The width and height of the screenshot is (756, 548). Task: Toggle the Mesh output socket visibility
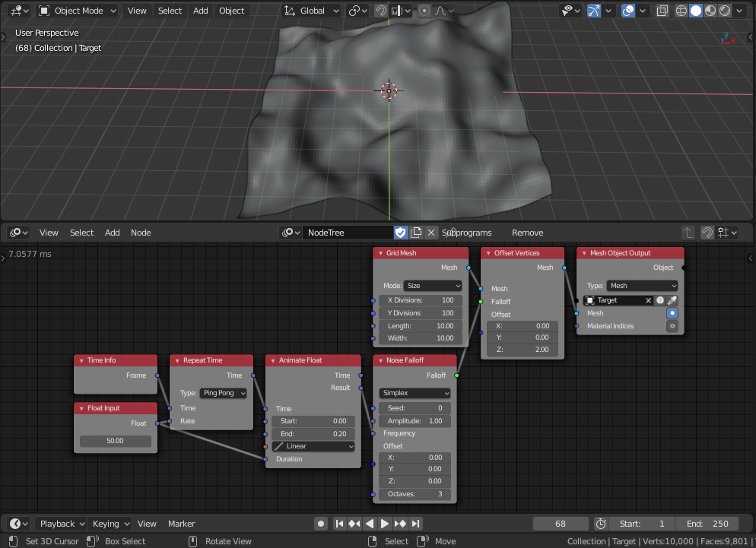(x=672, y=313)
